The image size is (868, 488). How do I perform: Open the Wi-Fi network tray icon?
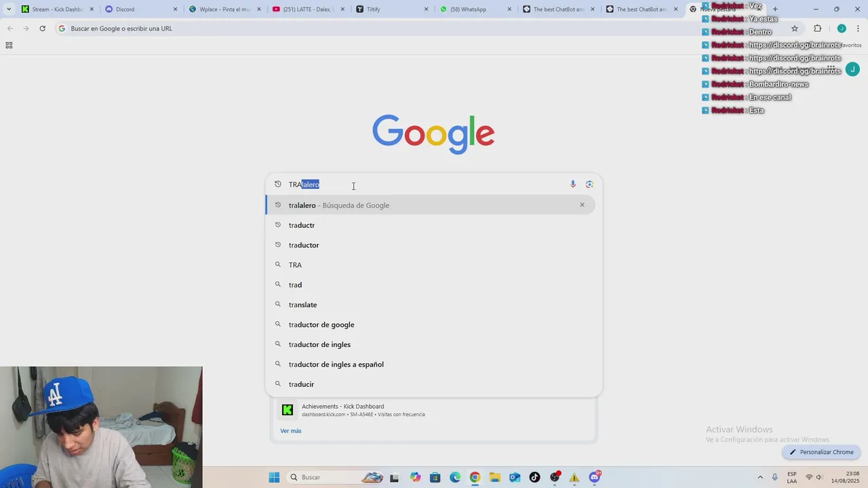pyautogui.click(x=809, y=477)
